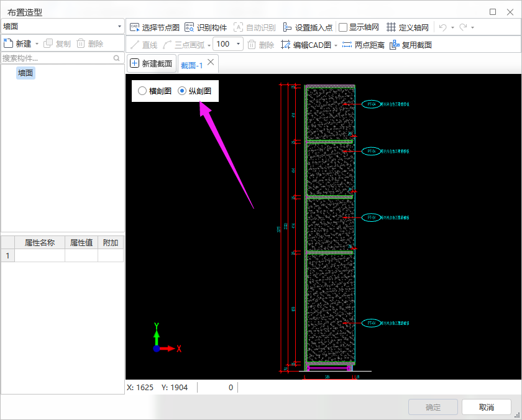
Task: Click the 搜索构件 search field
Action: tap(56, 58)
